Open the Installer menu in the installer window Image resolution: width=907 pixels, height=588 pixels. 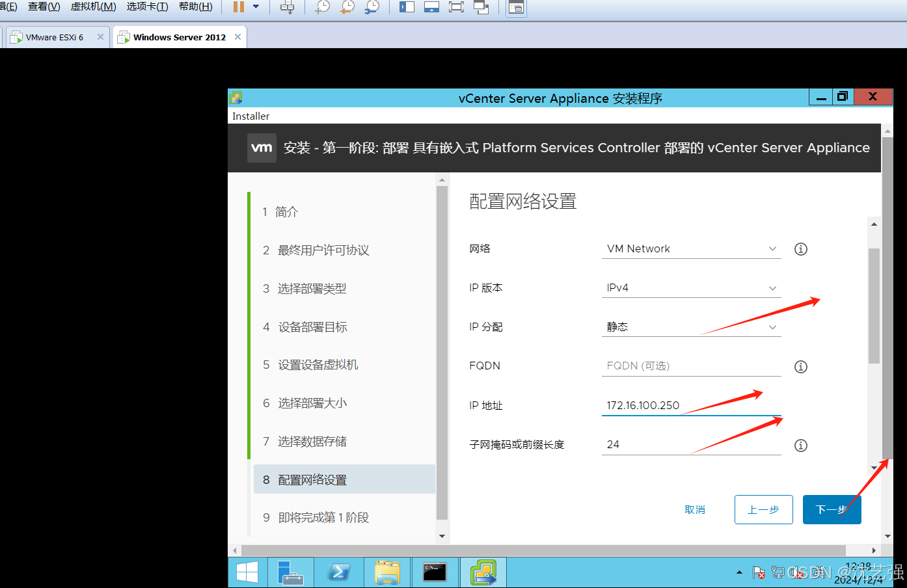point(250,116)
